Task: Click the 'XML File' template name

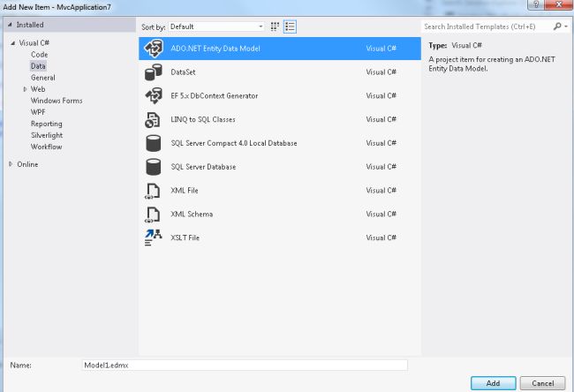Action: pyautogui.click(x=185, y=191)
